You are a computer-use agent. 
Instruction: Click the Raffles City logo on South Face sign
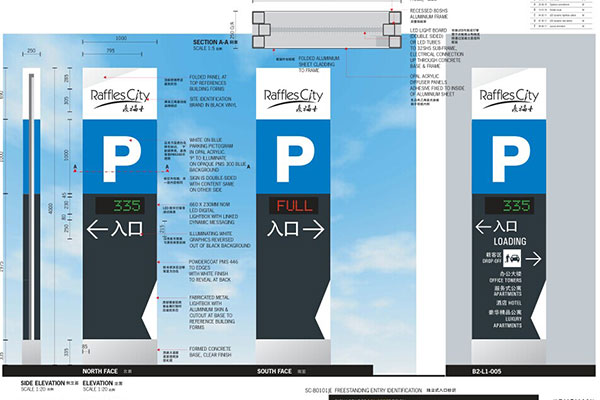(x=297, y=98)
